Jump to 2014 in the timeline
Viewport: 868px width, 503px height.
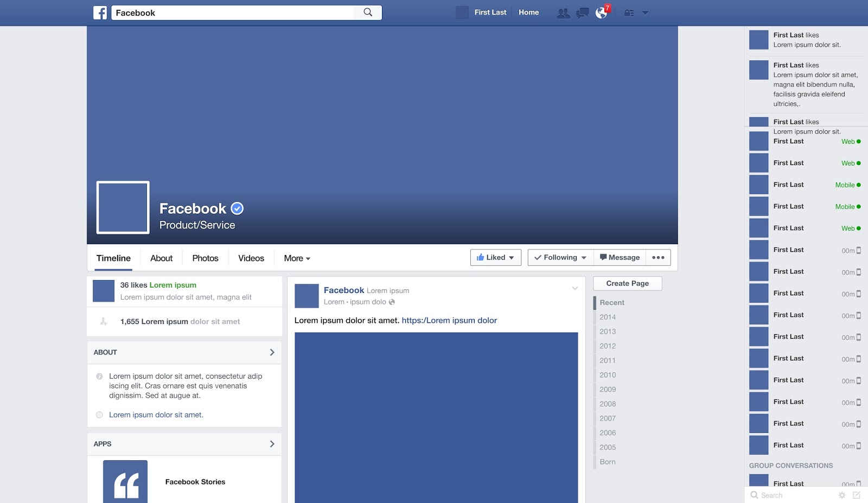(x=608, y=317)
